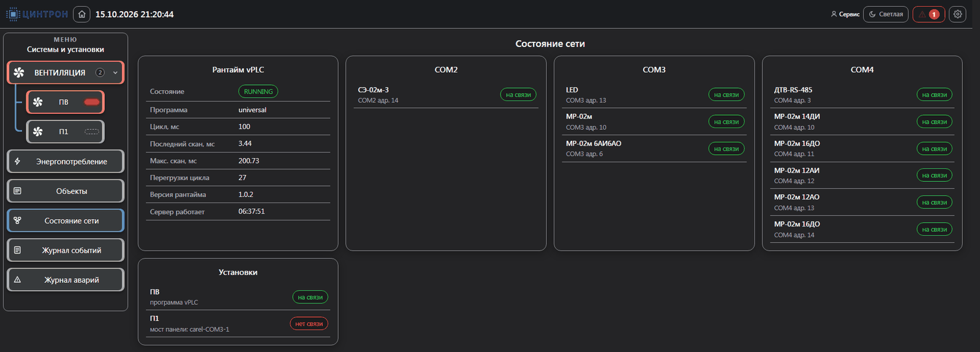
Task: Click the fan icon on П1 item
Action: click(38, 131)
